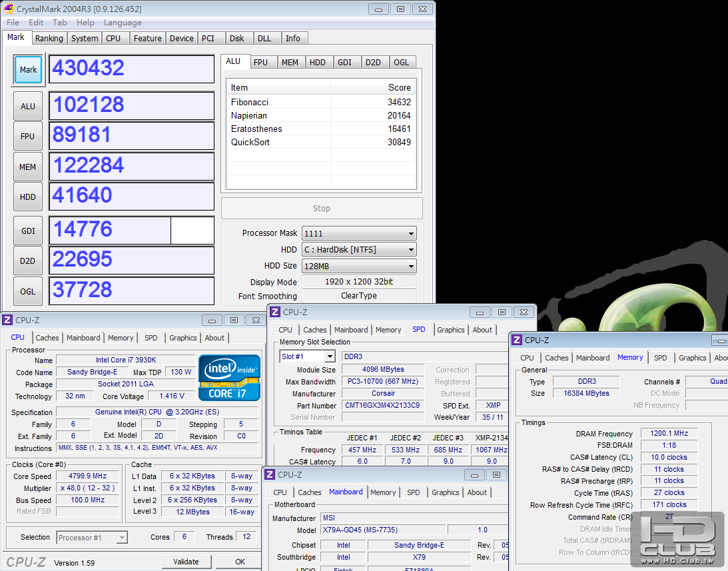
Task: Open the Tab menu in CrystalMark
Action: tap(59, 22)
